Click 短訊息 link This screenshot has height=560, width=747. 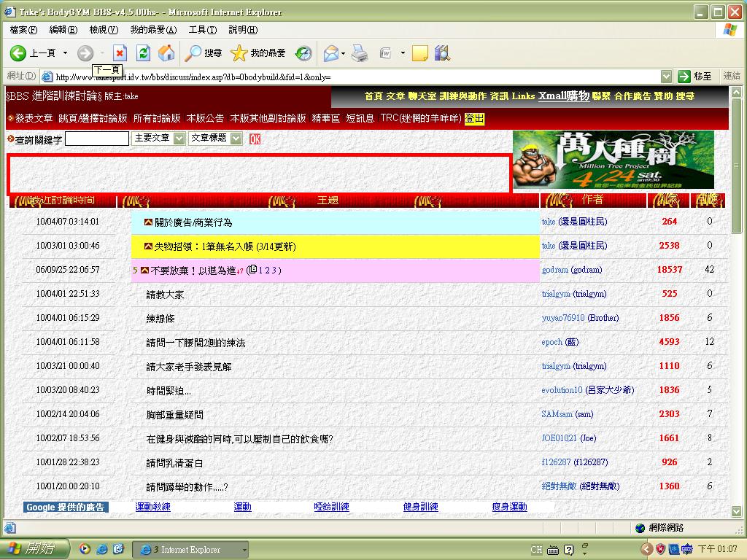tap(360, 118)
